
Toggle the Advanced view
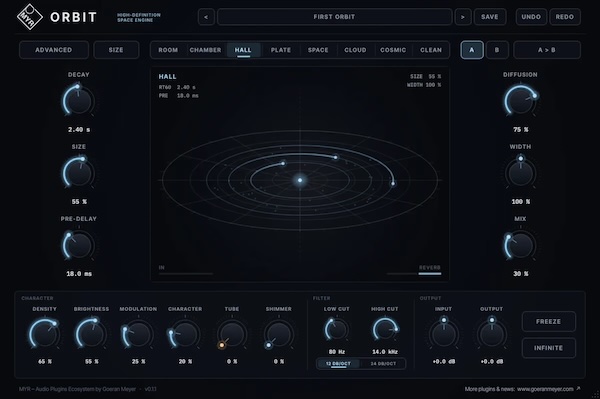click(x=54, y=50)
